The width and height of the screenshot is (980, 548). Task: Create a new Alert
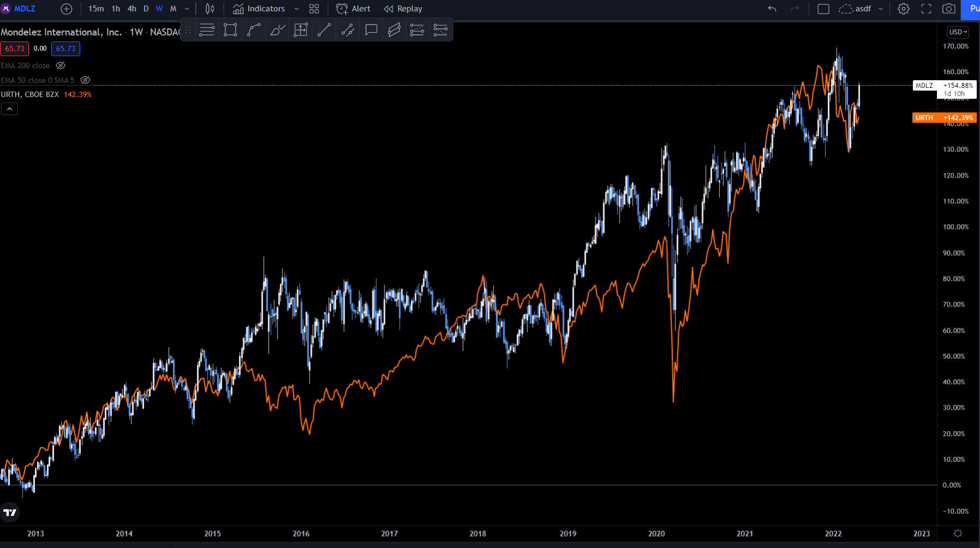(x=353, y=9)
